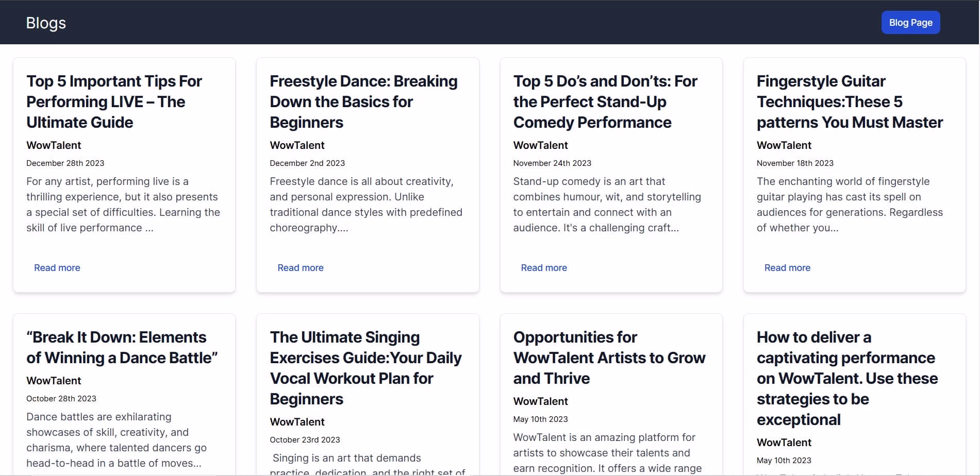
Task: Open 'Top 5 Important Tips For Performing LIVE' title
Action: (x=114, y=102)
